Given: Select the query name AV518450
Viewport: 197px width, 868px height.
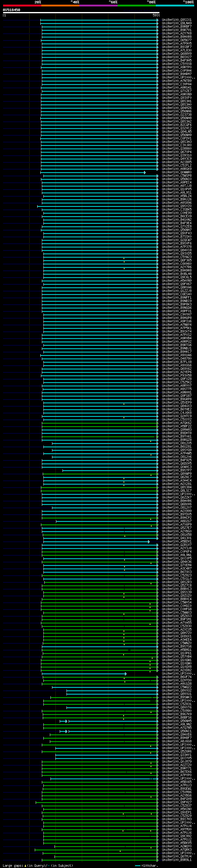Looking at the screenshot, I should point(11,10).
